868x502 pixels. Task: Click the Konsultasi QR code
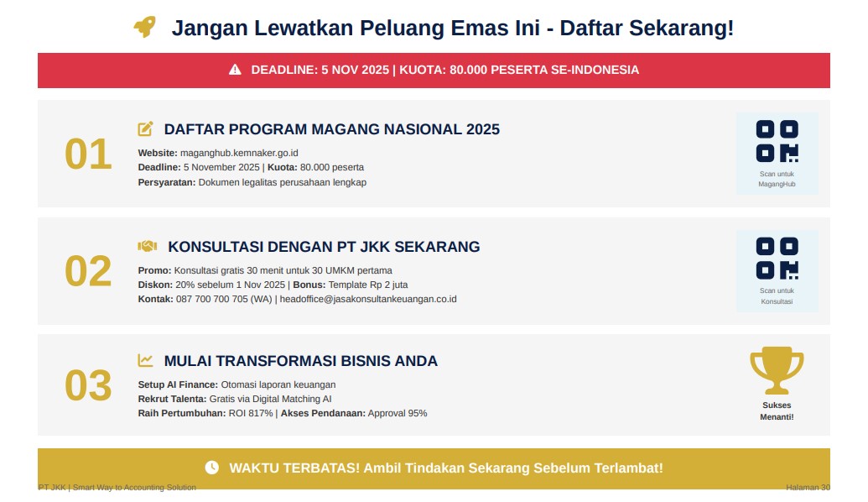pyautogui.click(x=777, y=258)
